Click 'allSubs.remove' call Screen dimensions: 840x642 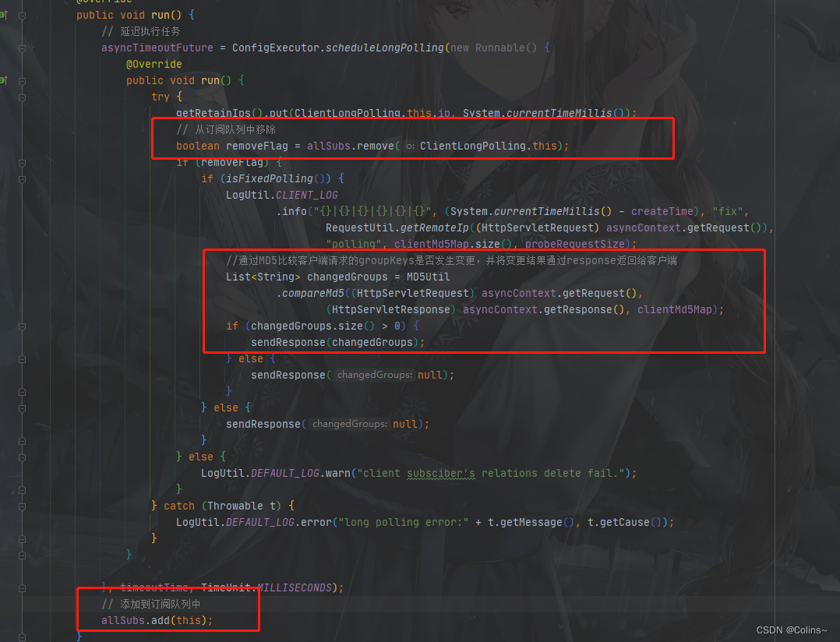click(x=351, y=146)
